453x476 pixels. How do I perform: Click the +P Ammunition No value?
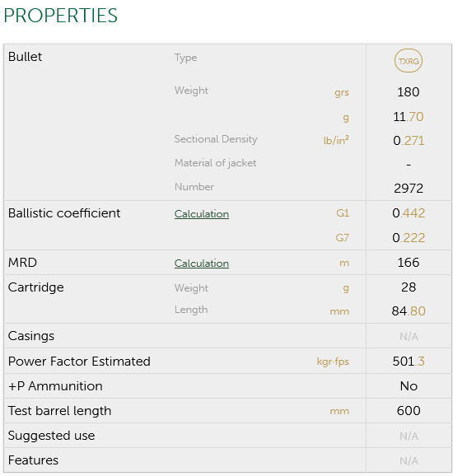(409, 386)
